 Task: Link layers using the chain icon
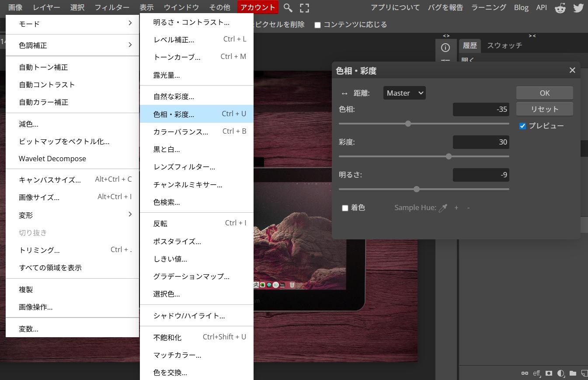click(525, 373)
